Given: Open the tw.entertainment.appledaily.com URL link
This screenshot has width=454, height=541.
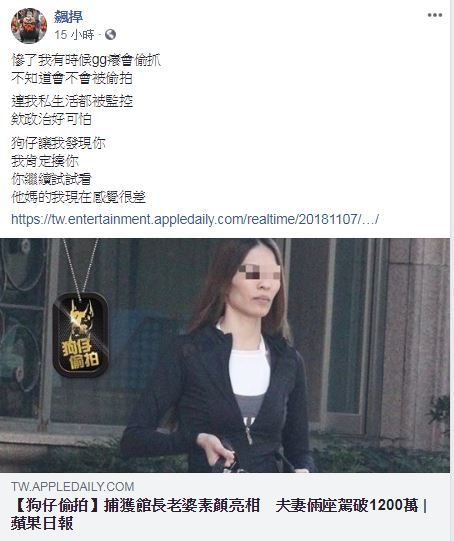Looking at the screenshot, I should coord(195,219).
